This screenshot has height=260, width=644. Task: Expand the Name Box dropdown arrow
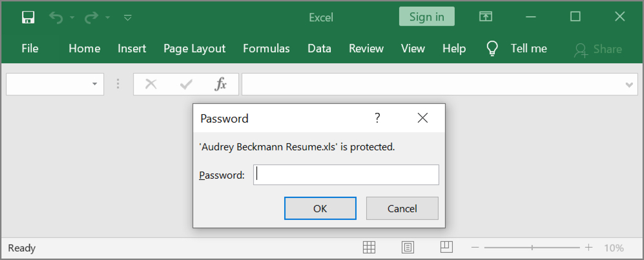click(95, 84)
